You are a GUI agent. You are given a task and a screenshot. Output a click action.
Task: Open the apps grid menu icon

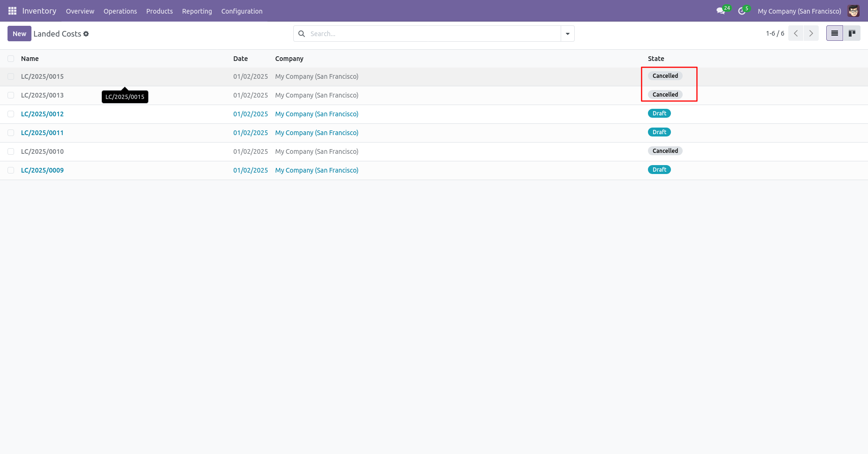[12, 11]
